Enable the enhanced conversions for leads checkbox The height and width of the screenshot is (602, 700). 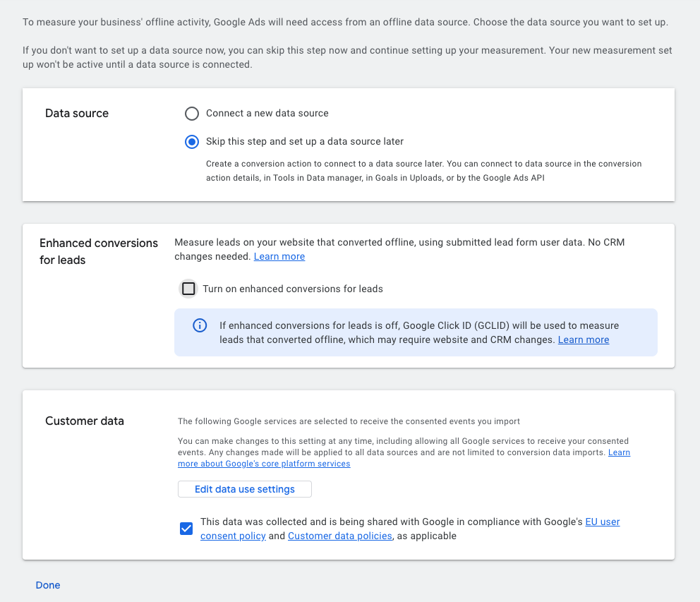coord(188,289)
